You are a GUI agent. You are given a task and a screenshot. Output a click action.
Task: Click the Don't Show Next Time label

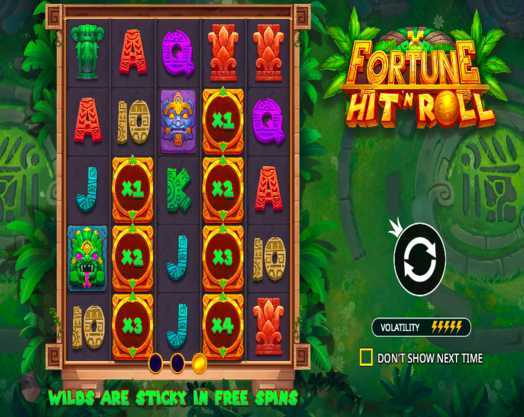430,358
